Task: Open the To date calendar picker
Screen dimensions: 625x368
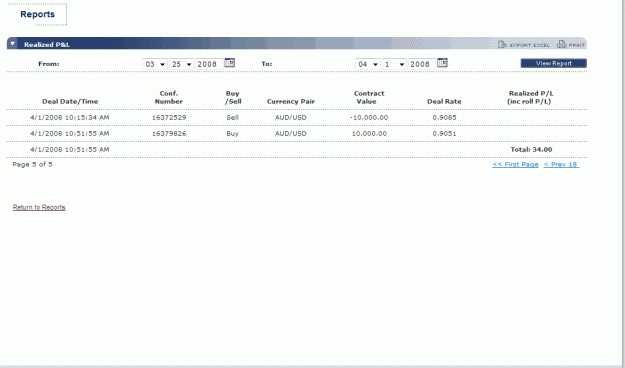Action: point(442,63)
